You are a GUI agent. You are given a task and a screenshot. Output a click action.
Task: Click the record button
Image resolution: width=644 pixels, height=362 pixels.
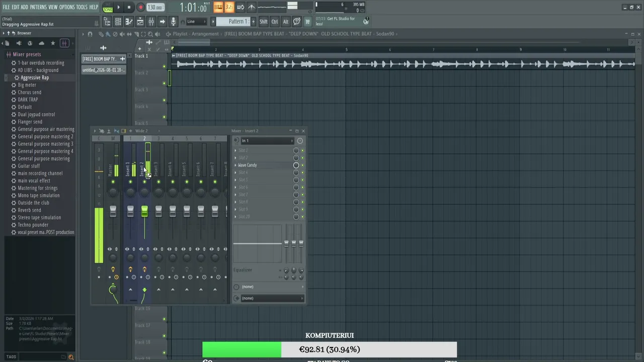[x=140, y=8]
